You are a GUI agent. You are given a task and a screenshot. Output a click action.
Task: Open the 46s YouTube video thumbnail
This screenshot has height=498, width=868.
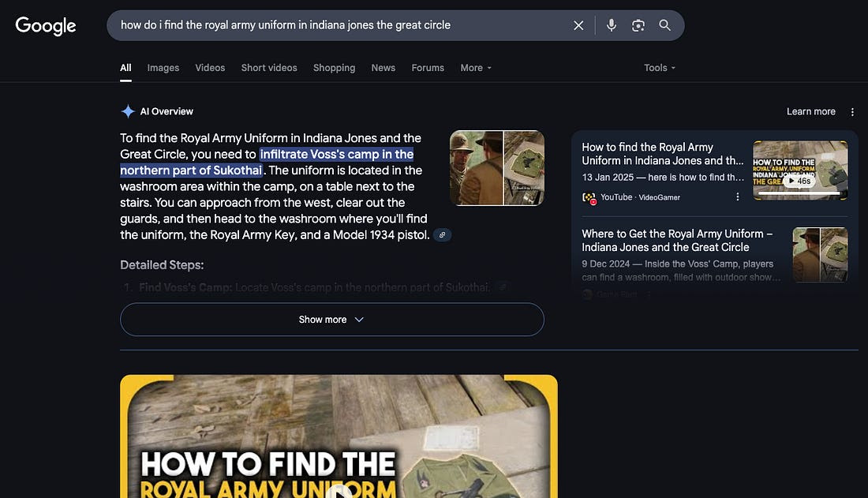[x=800, y=169]
